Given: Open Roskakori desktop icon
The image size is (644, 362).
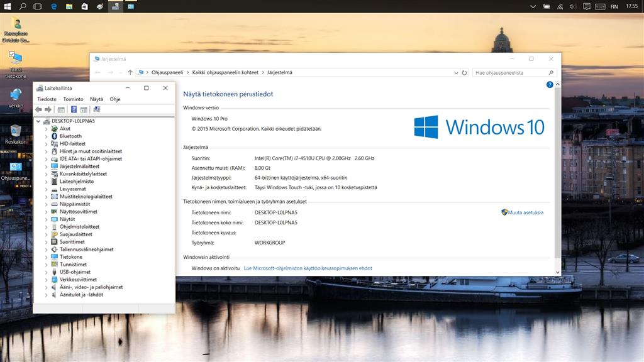Looking at the screenshot, I should tap(16, 134).
